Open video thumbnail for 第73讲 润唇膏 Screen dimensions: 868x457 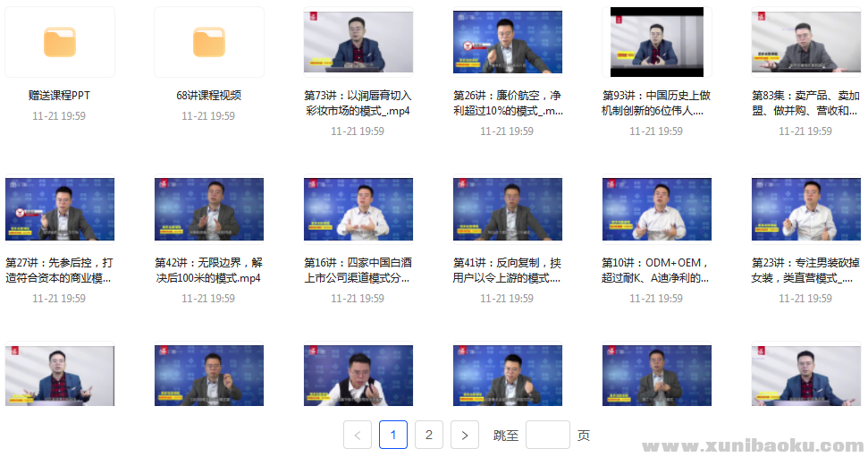358,42
